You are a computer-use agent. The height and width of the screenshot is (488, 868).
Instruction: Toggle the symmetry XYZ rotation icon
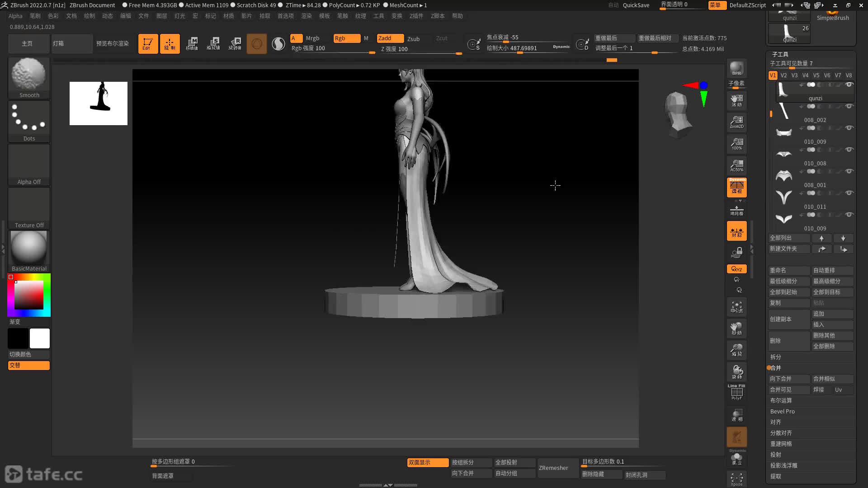pyautogui.click(x=736, y=269)
